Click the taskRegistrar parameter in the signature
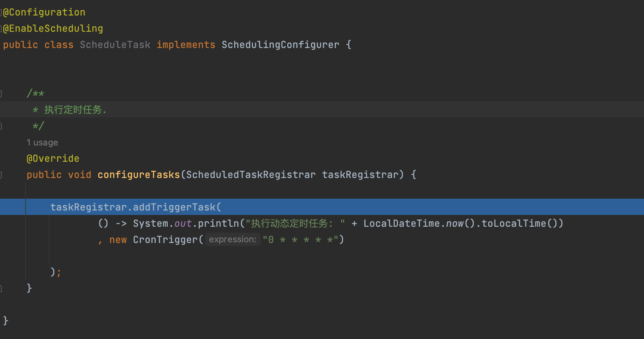Image resolution: width=644 pixels, height=339 pixels. click(360, 175)
